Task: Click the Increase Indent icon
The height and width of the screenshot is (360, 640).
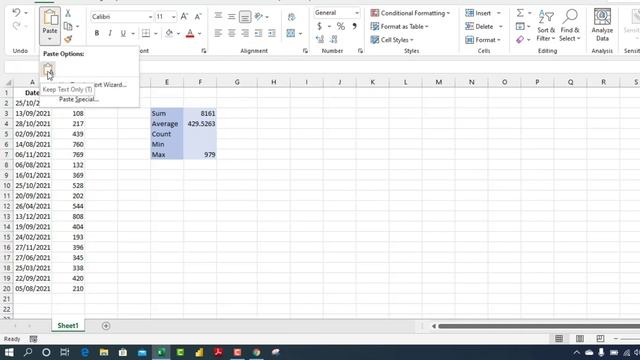Action: point(271,33)
